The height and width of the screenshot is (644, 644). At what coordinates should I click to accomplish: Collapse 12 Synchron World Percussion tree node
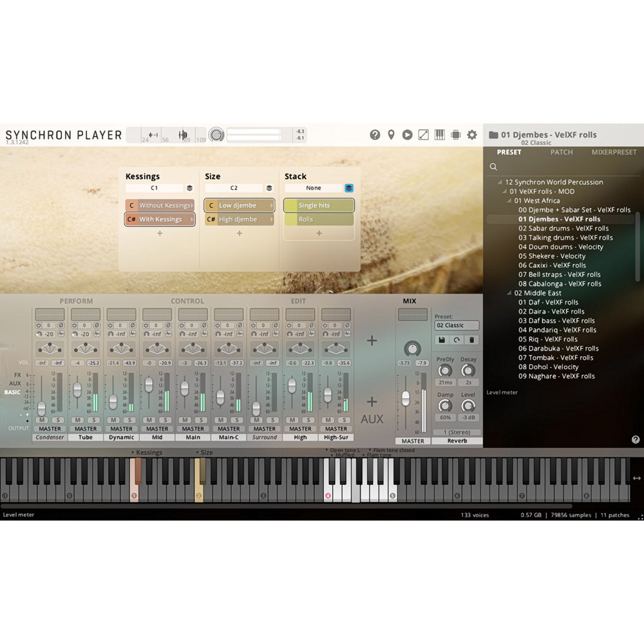click(500, 182)
